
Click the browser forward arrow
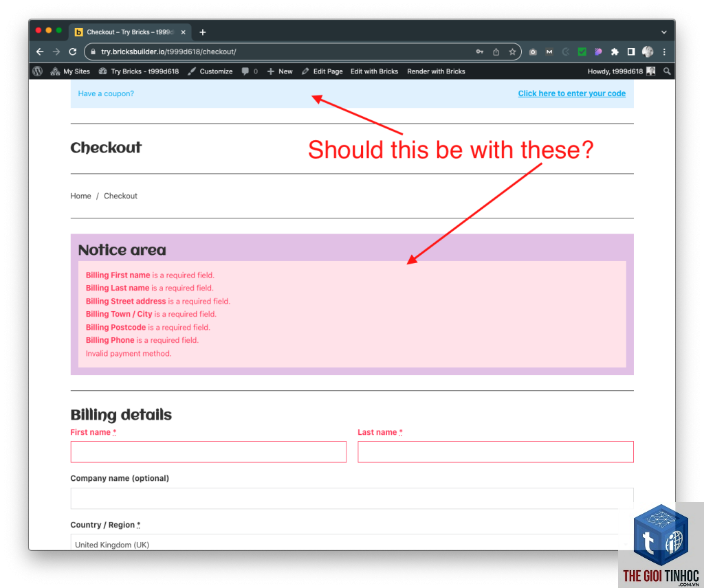click(56, 52)
